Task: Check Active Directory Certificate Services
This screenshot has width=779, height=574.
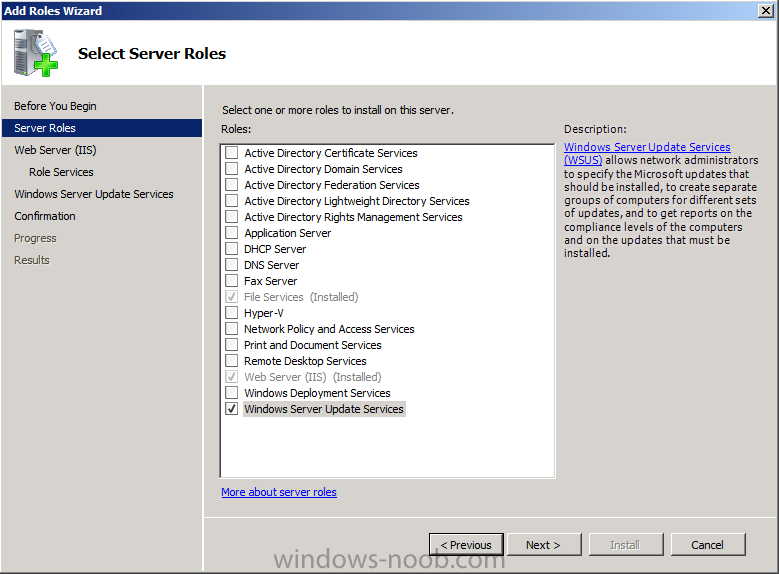Action: 232,153
